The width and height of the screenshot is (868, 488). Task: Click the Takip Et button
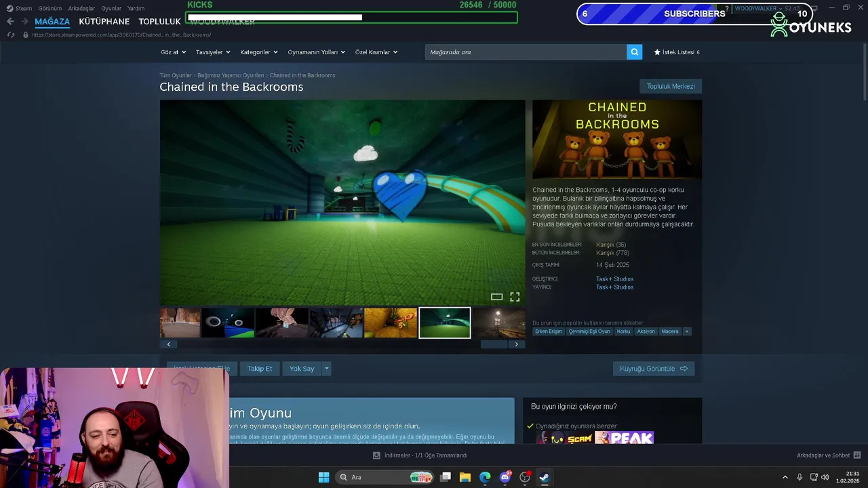click(260, 369)
